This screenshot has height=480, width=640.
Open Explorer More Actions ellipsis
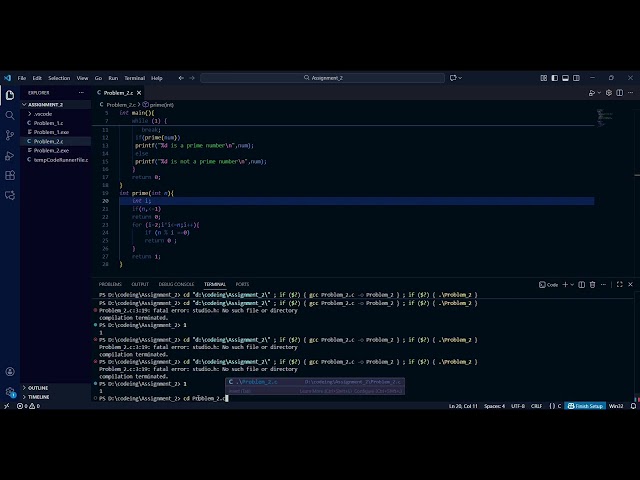pos(81,93)
